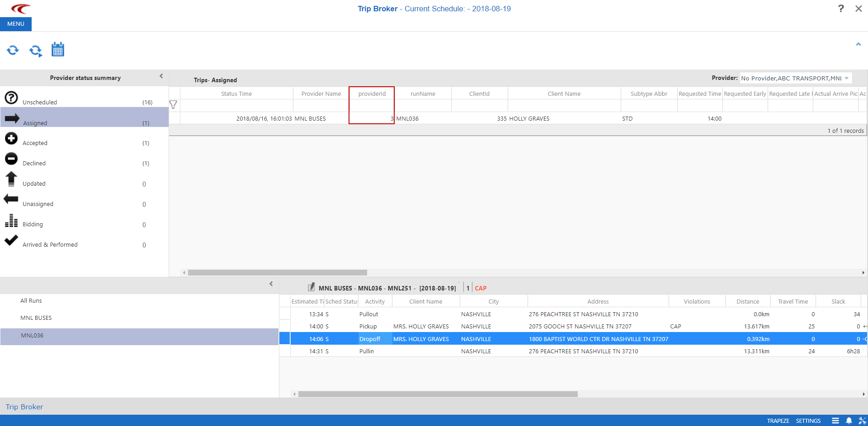Select MNL BUSES in runs list

click(36, 318)
